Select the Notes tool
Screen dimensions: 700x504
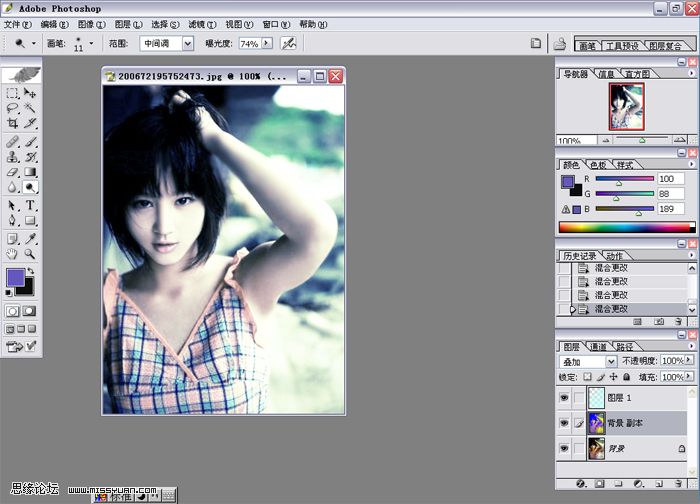tap(12, 239)
